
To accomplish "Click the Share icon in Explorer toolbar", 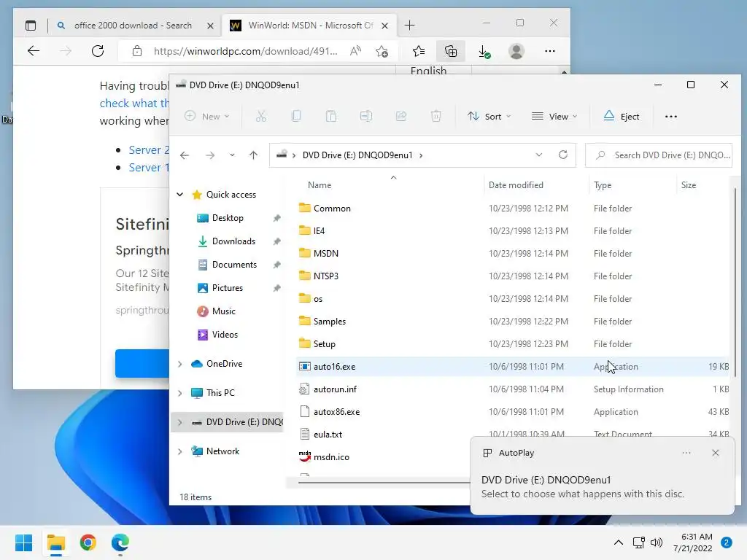I will 401,116.
